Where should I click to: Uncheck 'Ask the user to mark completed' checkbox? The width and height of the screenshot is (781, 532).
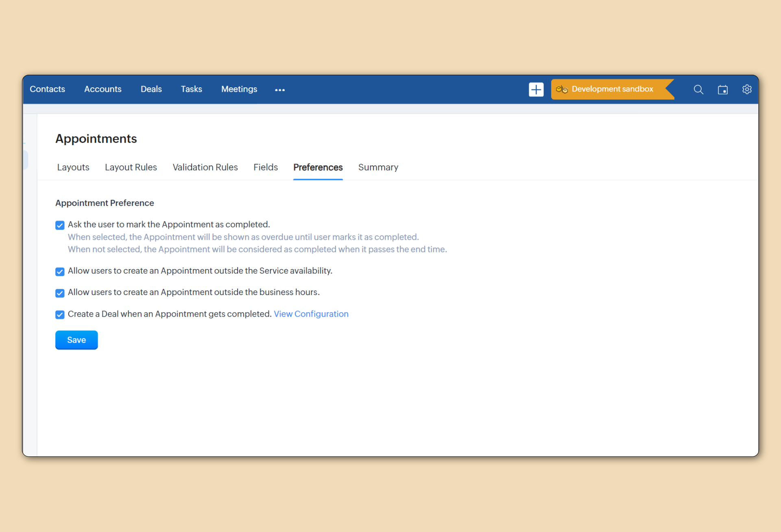tap(60, 225)
